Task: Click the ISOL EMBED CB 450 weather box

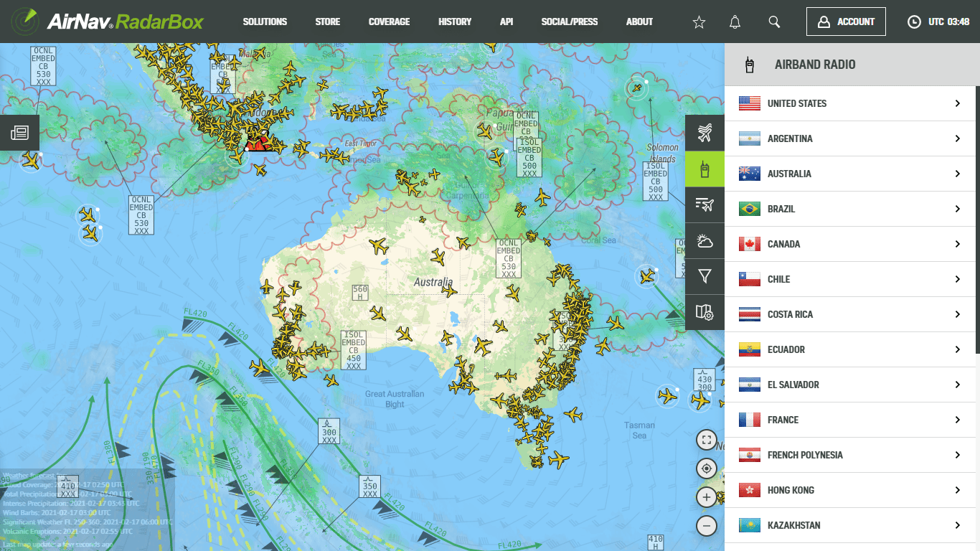Action: click(354, 350)
